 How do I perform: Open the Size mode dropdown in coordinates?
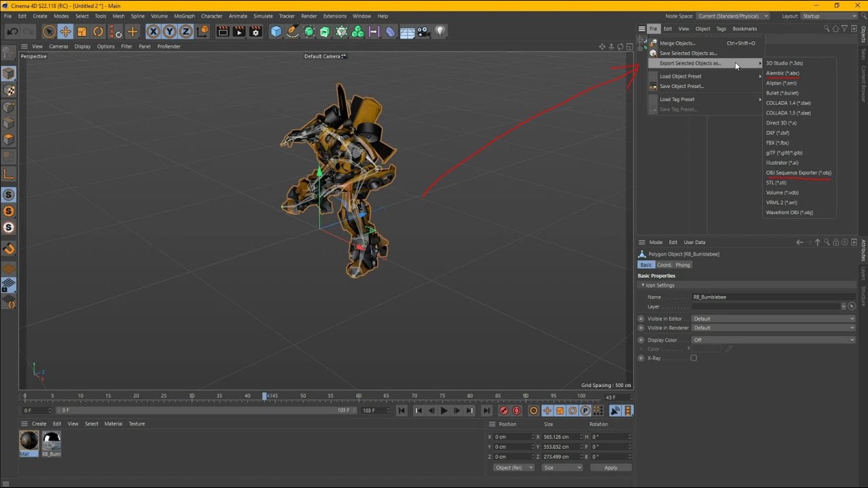tap(562, 468)
